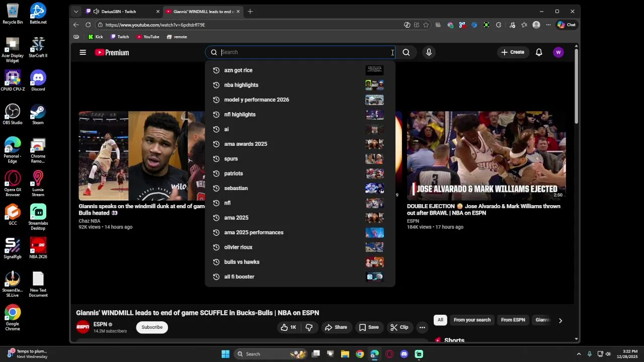Open Edge browser profile avatar
Viewport: 644px width, 362px height.
tap(536, 25)
